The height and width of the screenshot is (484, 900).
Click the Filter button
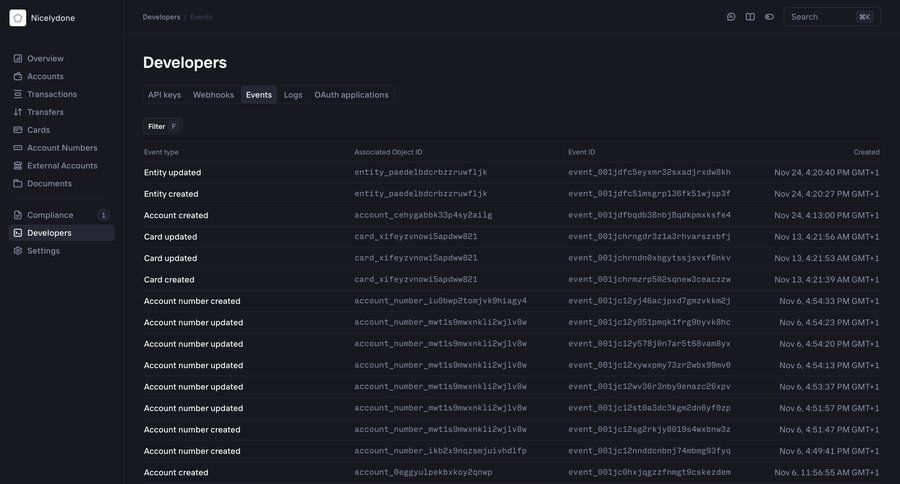(x=162, y=126)
